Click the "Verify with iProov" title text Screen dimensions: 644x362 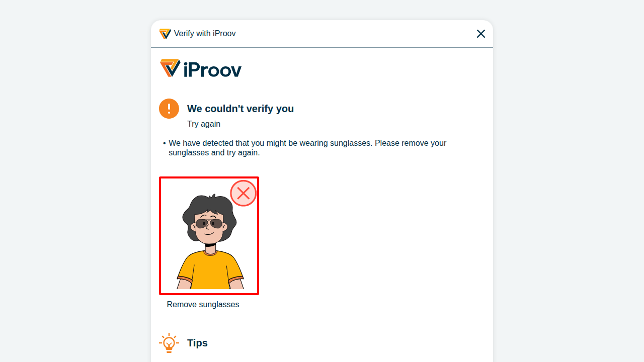point(205,34)
